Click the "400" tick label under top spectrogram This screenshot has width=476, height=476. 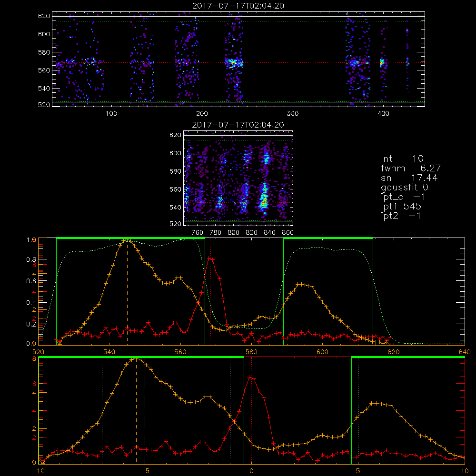[383, 114]
